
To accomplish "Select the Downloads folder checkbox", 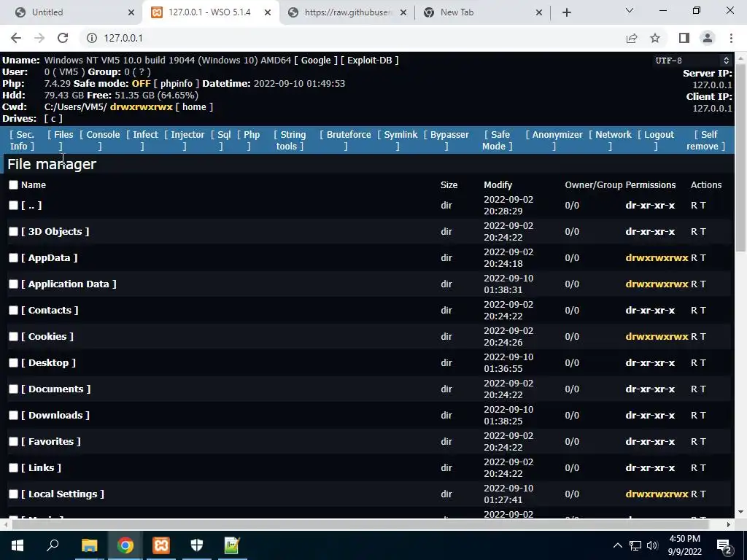I will 13,415.
